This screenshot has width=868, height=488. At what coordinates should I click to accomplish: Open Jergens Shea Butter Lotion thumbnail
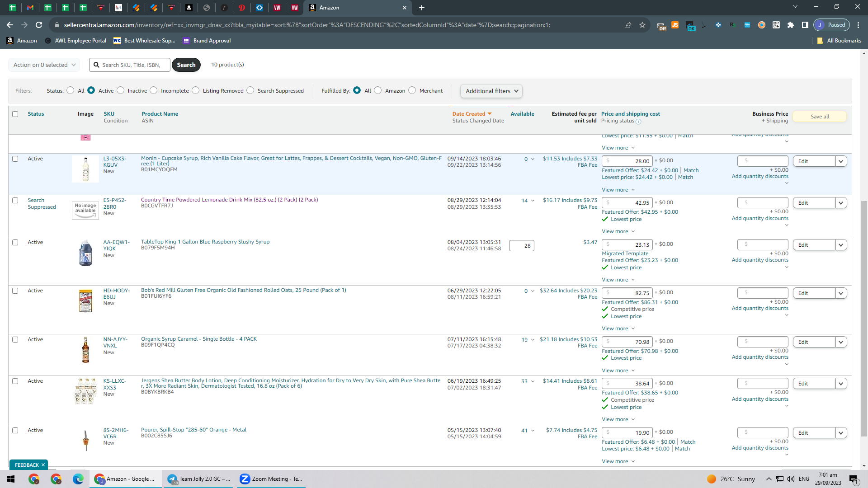click(85, 391)
